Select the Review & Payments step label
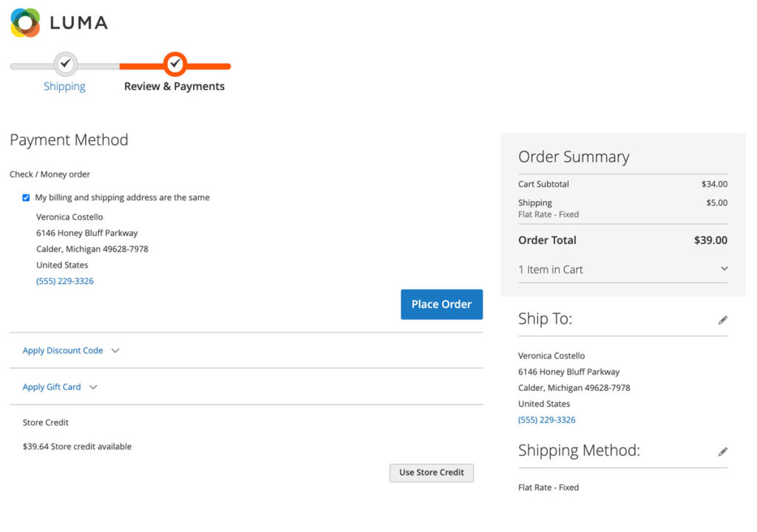Image resolution: width=757 pixels, height=532 pixels. 174,86
